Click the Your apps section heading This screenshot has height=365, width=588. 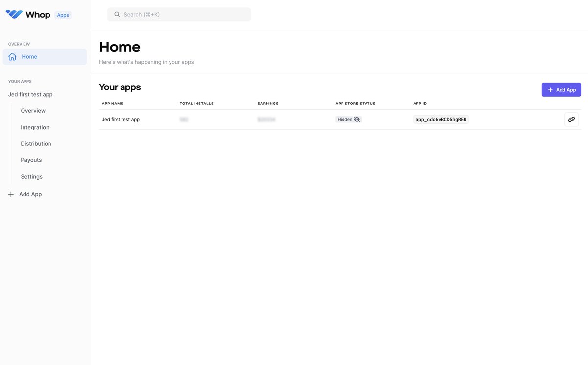(120, 87)
